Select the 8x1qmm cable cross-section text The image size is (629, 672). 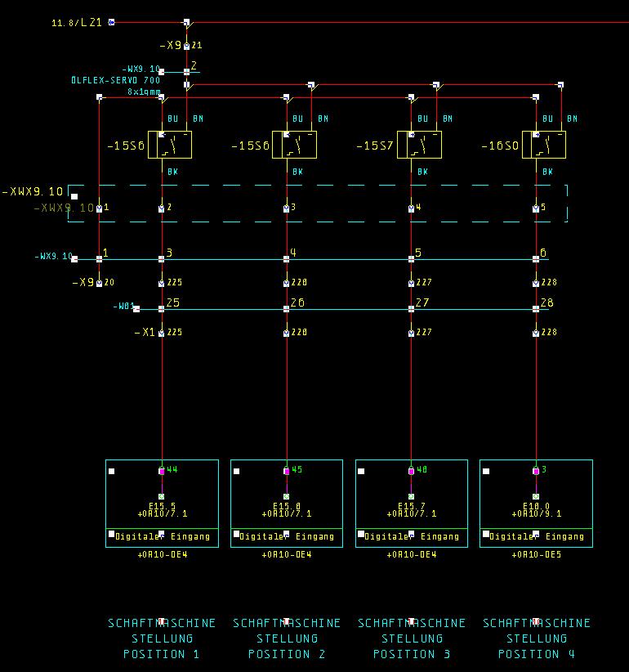144,92
